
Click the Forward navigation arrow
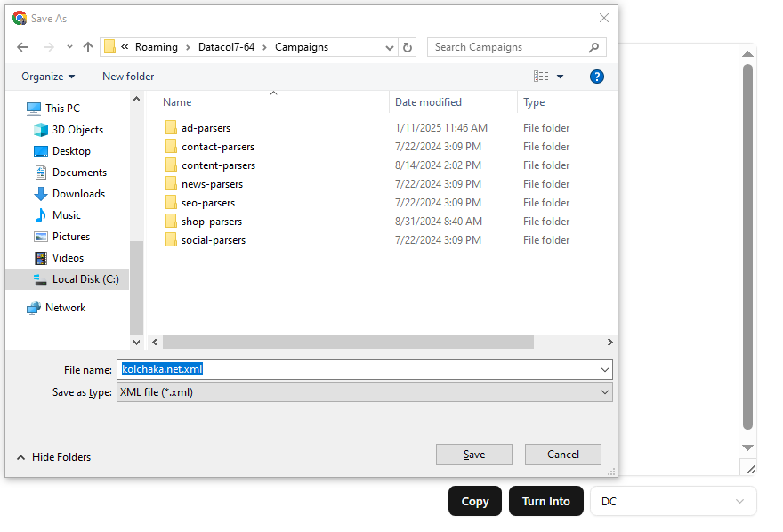(48, 47)
